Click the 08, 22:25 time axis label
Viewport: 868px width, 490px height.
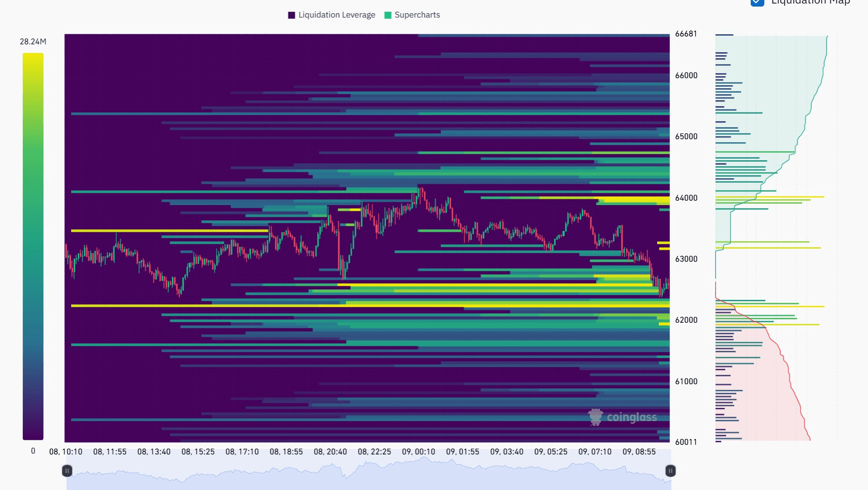374,452
